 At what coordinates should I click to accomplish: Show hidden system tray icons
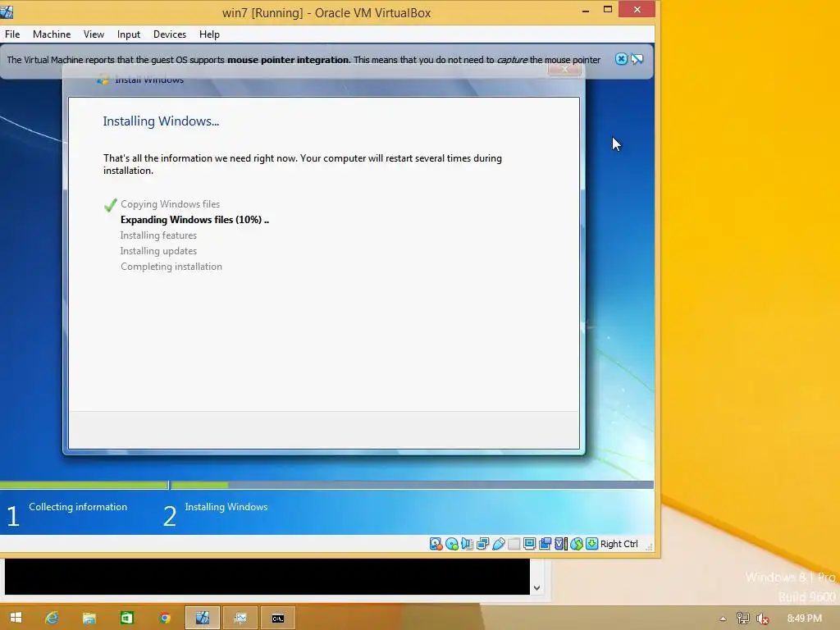(x=723, y=619)
